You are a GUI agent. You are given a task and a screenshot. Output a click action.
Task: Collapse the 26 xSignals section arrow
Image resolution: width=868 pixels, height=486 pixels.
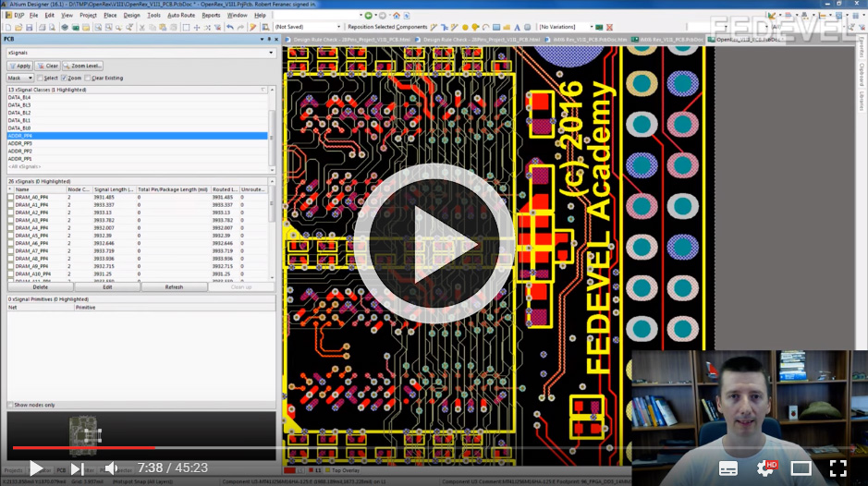(x=272, y=182)
